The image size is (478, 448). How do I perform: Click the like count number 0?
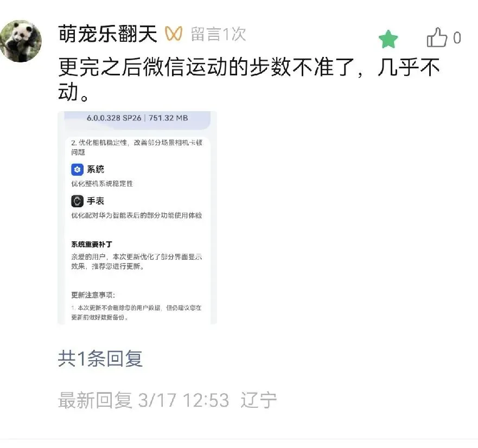[457, 38]
